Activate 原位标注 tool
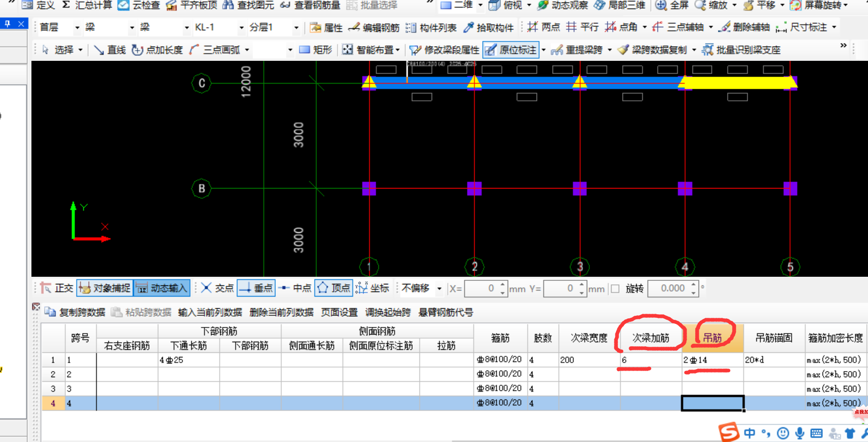The height and width of the screenshot is (442, 868). click(511, 50)
